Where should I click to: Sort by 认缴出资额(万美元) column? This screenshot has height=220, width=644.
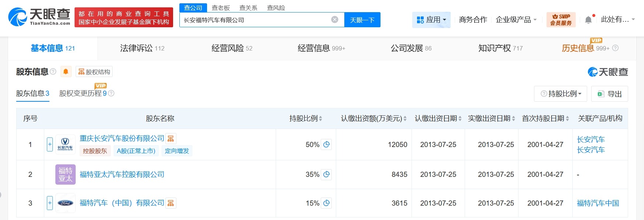coord(373,118)
